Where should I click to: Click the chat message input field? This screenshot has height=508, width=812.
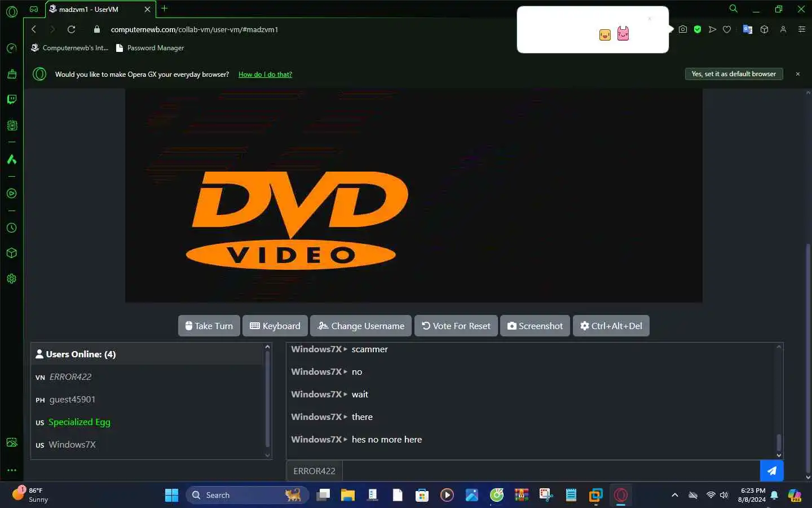(551, 471)
